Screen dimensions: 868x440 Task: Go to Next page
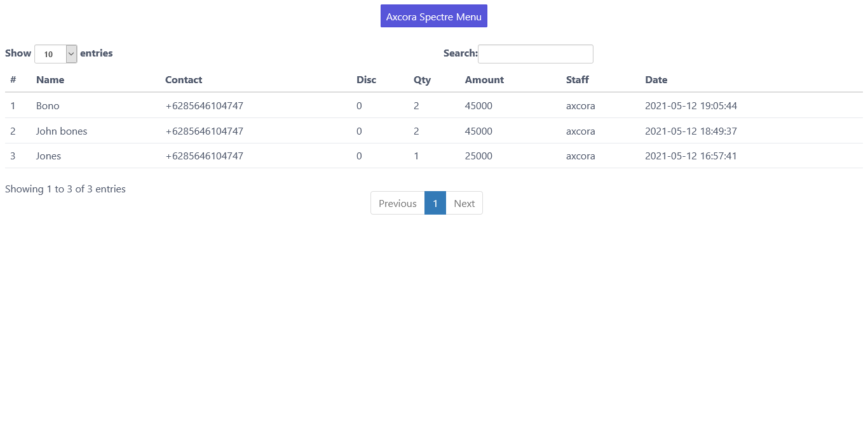point(464,203)
